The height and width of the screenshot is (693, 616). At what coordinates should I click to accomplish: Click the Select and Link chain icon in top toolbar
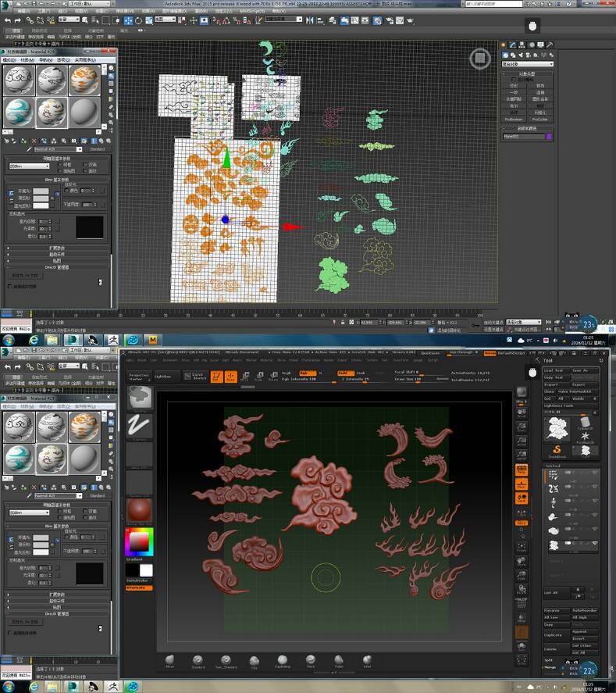coord(30,20)
